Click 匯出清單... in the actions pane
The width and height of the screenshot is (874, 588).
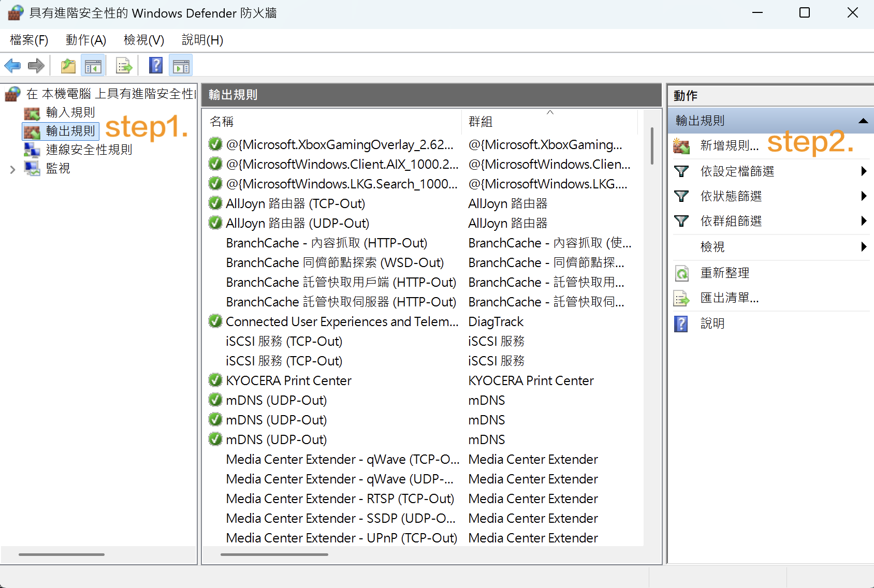[x=729, y=298]
